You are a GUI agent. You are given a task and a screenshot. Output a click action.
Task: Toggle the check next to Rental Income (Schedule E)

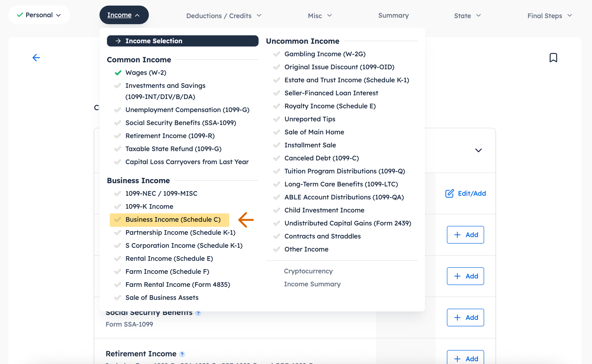(118, 258)
